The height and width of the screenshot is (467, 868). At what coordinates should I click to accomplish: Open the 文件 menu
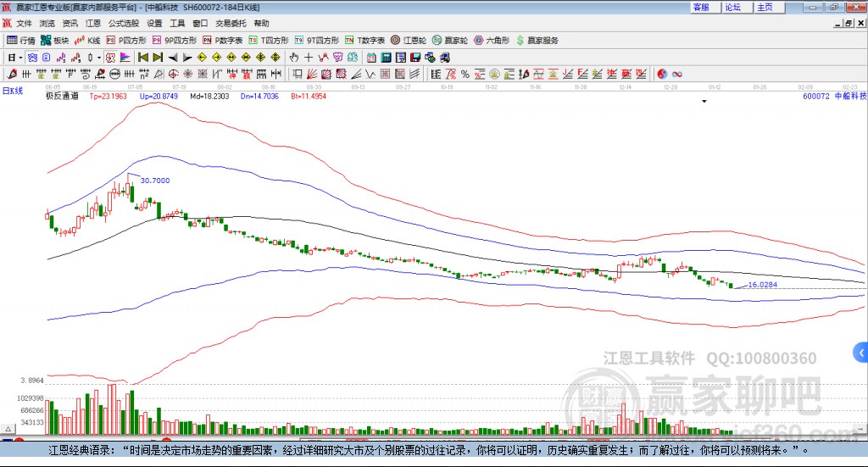point(24,23)
